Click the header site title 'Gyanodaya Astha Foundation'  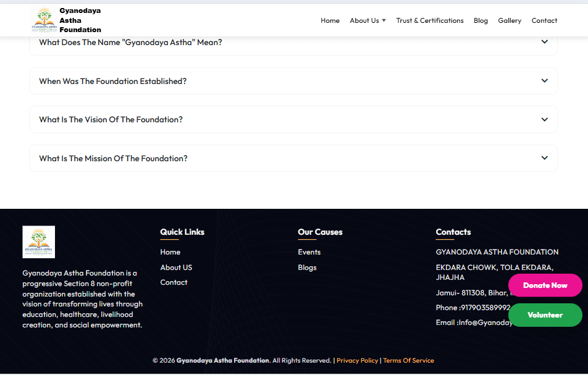(80, 20)
